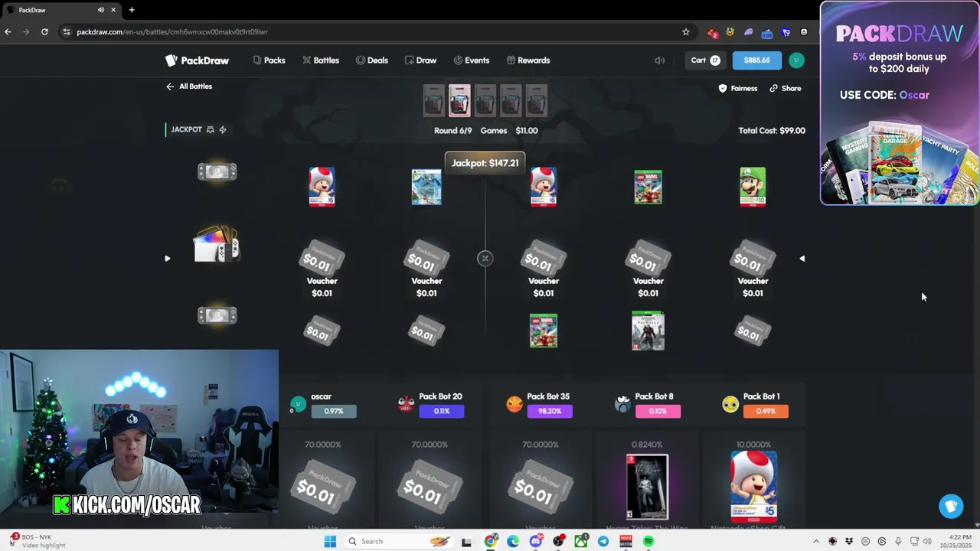980x551 pixels.
Task: Click the Pack Bot 8 avatar
Action: tap(622, 403)
